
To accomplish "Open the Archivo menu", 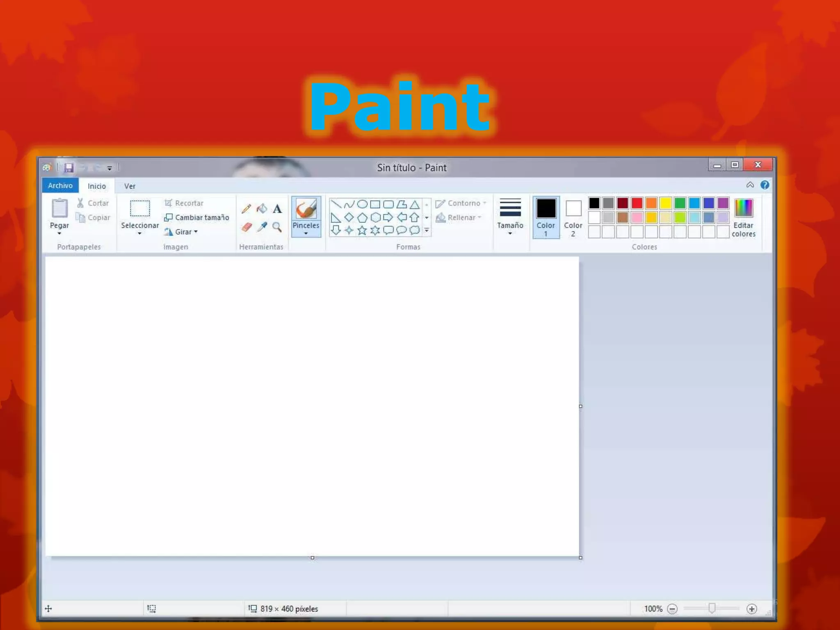I will click(60, 185).
